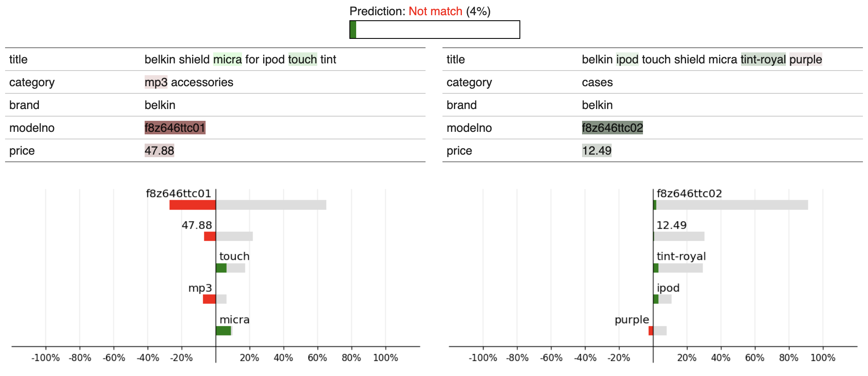The image size is (868, 376).
Task: Click highlighted "mp3" in the left category row
Action: tap(156, 82)
